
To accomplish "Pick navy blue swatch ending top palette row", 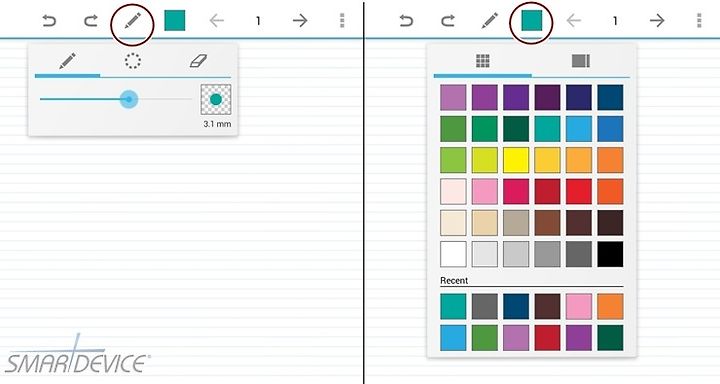I will pyautogui.click(x=610, y=97).
